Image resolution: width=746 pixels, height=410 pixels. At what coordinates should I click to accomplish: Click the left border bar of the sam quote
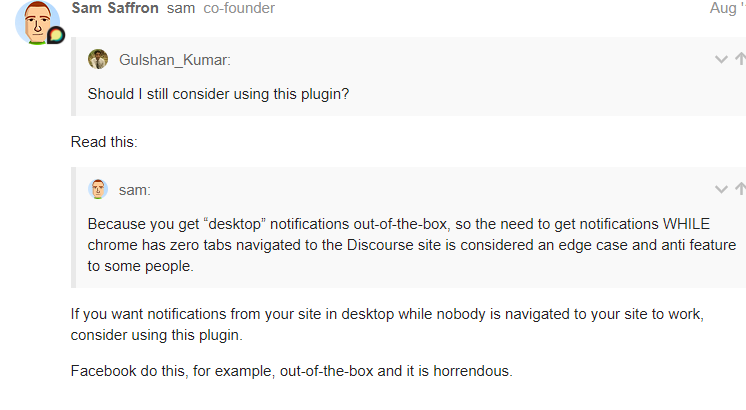[x=73, y=227]
